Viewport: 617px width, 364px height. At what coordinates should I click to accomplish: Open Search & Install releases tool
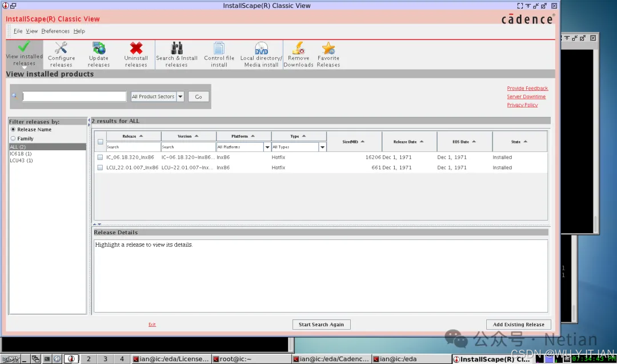pyautogui.click(x=177, y=55)
